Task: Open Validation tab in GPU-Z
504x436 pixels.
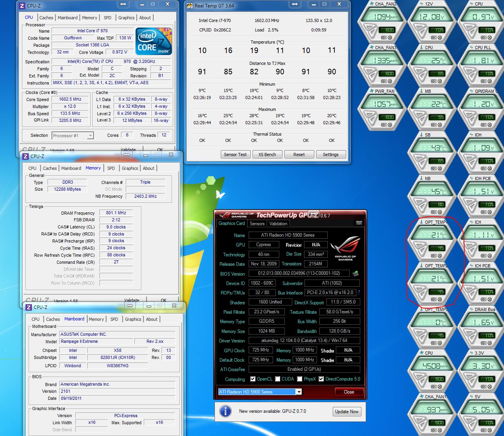Action: [x=278, y=224]
